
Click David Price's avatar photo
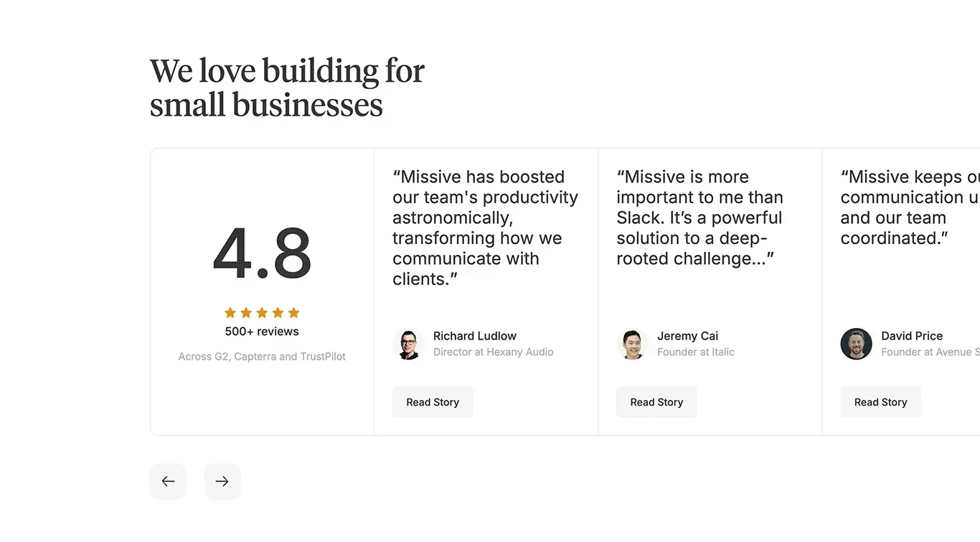click(857, 344)
